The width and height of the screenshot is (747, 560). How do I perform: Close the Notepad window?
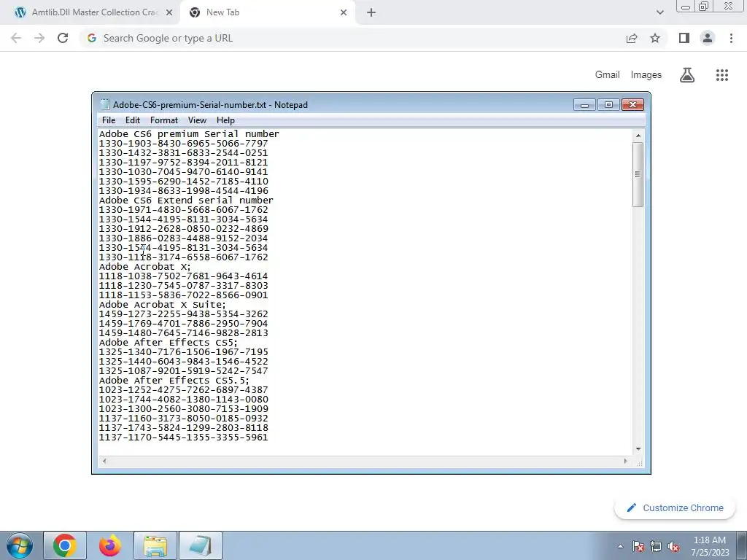632,105
